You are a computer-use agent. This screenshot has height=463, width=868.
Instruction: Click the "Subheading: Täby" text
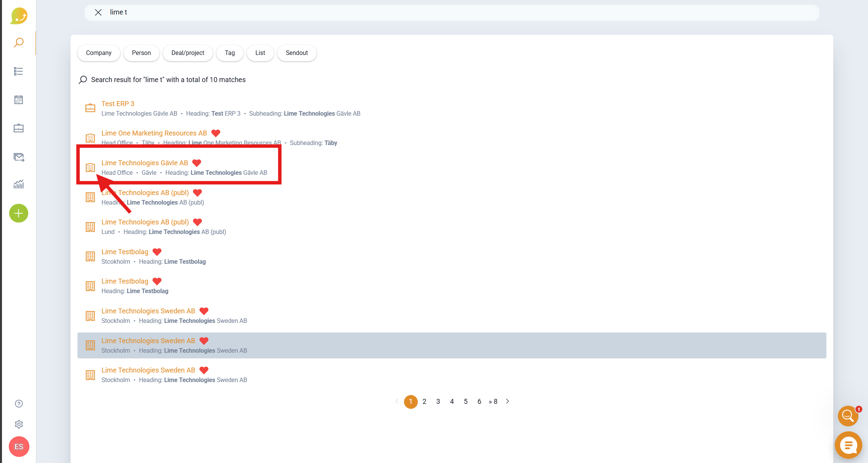click(314, 143)
